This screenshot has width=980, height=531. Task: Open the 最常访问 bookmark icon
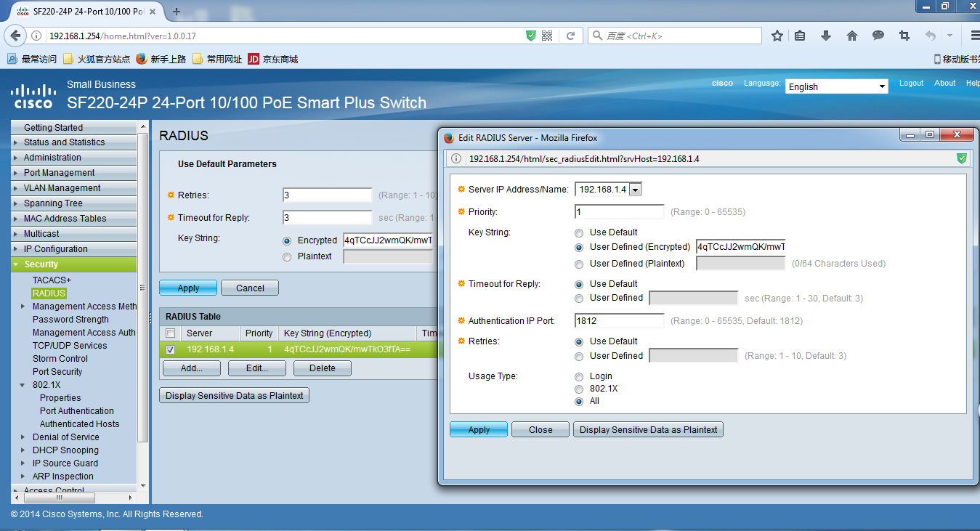tap(12, 59)
